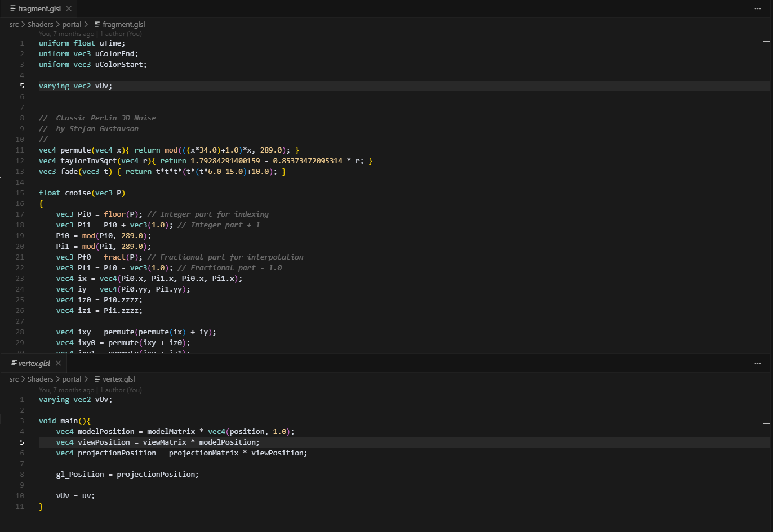Screen dimensions: 773x532
Task: Click 'modelMatrix' in vertex.glsl
Action: pyautogui.click(x=171, y=432)
